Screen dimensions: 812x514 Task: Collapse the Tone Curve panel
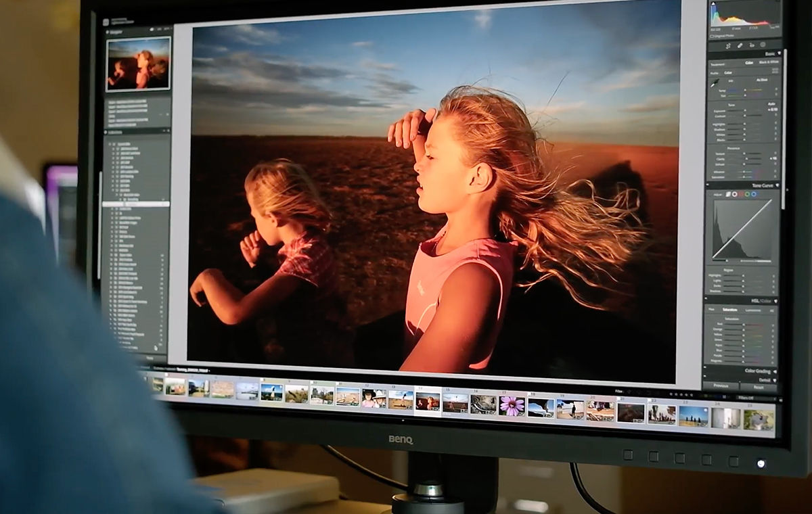click(x=779, y=185)
